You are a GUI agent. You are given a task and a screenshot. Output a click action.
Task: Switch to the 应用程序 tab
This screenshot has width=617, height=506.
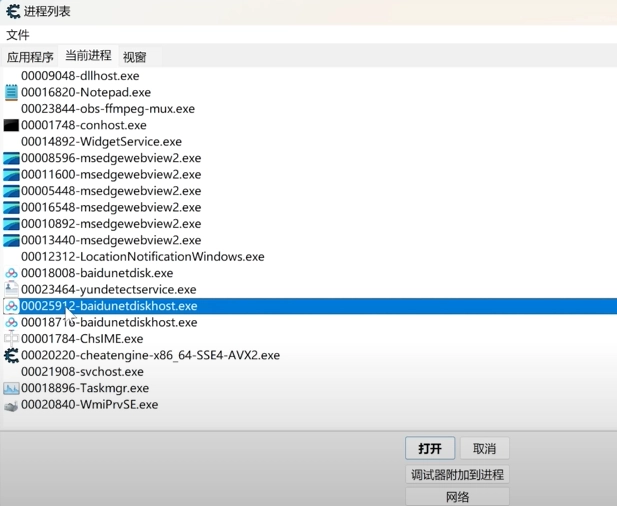point(30,57)
